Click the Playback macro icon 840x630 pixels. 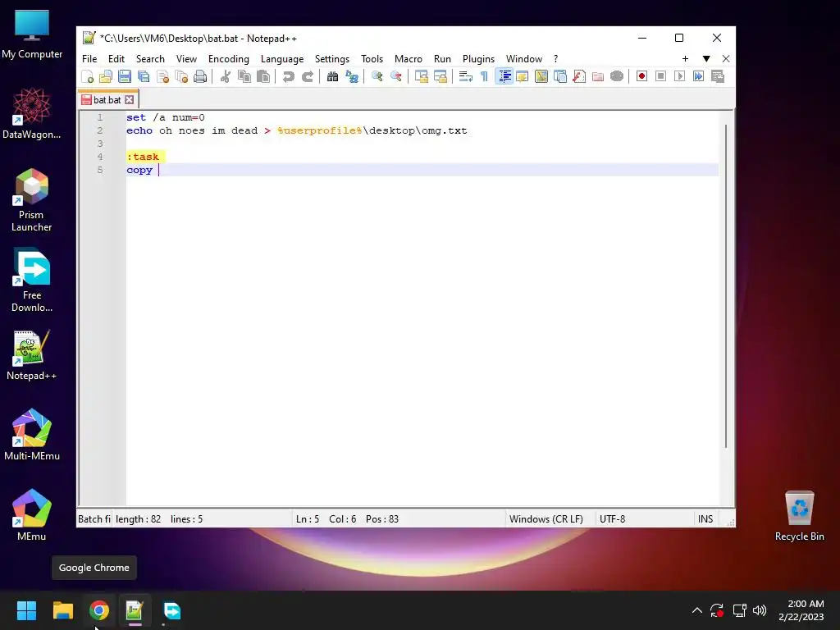[680, 76]
